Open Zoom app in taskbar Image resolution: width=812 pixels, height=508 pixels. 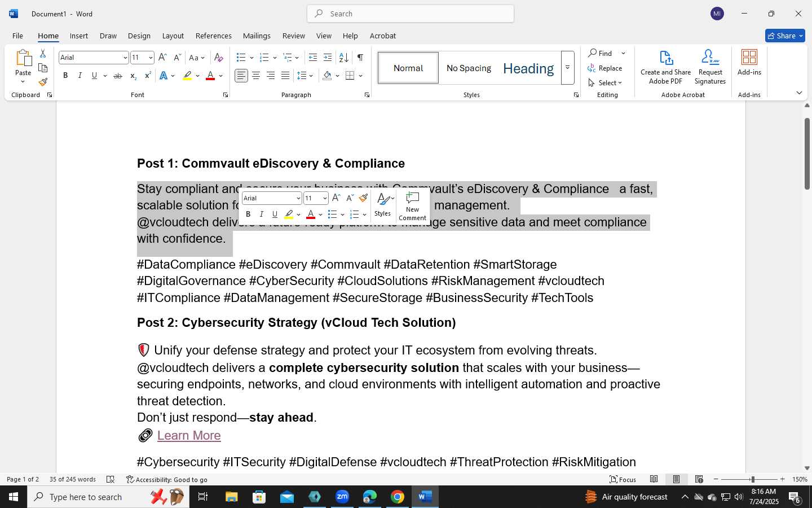point(342,497)
